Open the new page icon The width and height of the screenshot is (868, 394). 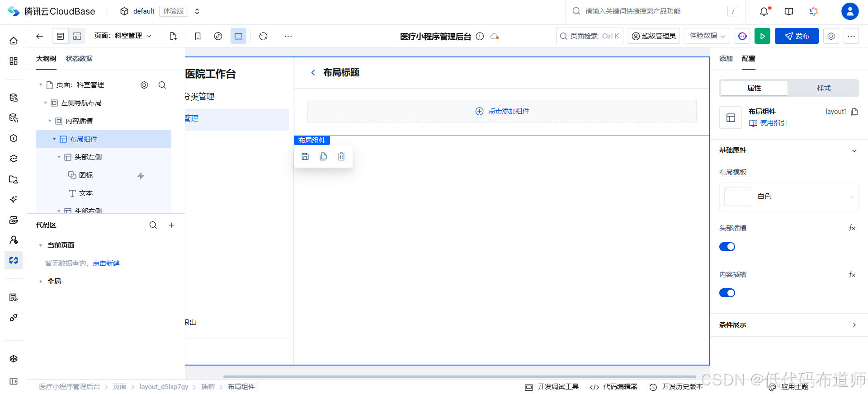pyautogui.click(x=173, y=36)
